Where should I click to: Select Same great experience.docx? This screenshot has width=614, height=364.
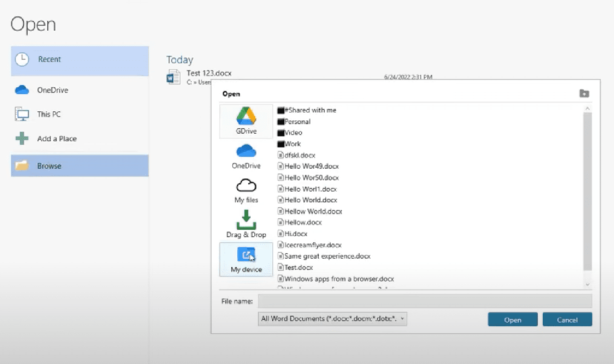pyautogui.click(x=324, y=256)
